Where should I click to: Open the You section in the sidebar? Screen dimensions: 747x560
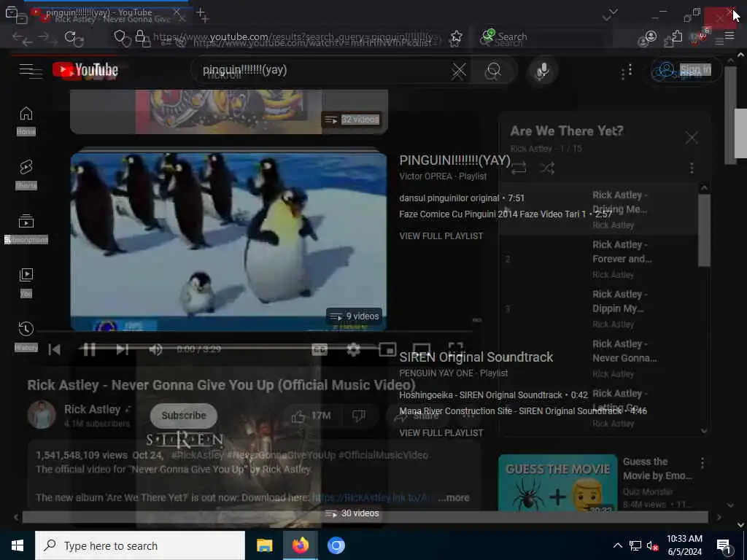pyautogui.click(x=26, y=282)
